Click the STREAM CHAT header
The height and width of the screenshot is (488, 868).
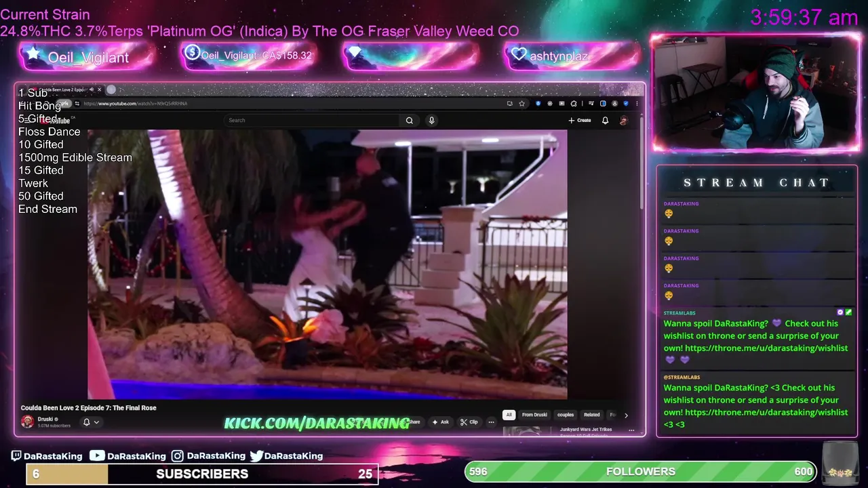coord(756,183)
